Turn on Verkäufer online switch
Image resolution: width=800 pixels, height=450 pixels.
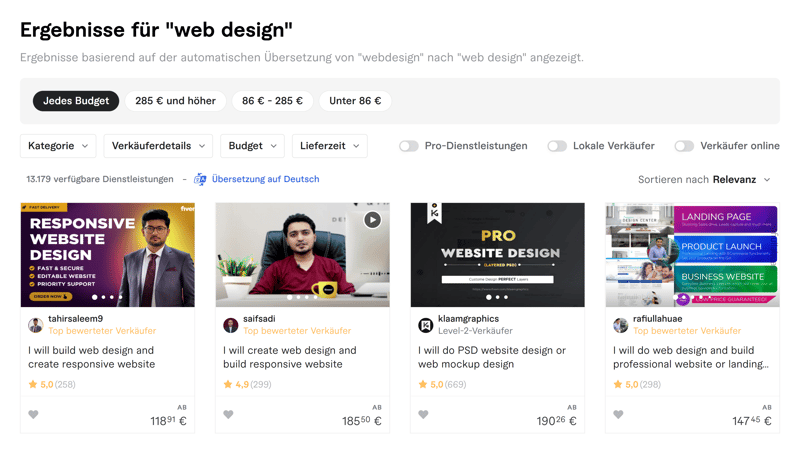coord(684,146)
